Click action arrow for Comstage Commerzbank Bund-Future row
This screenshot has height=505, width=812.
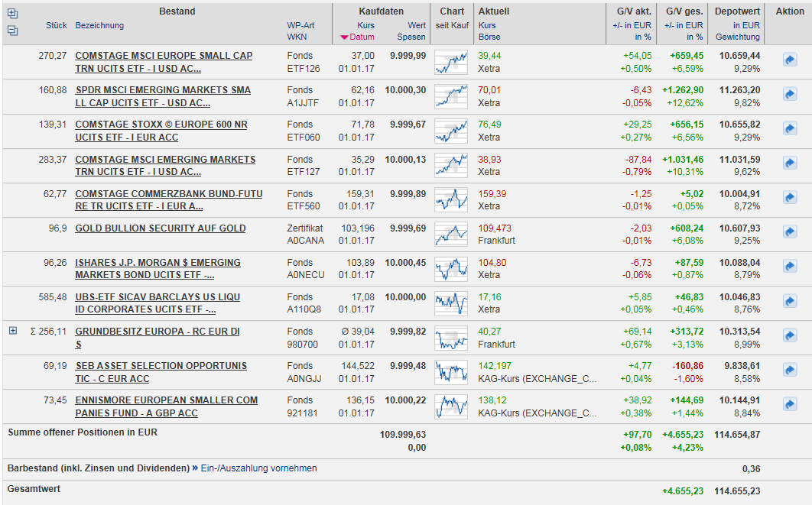(790, 198)
